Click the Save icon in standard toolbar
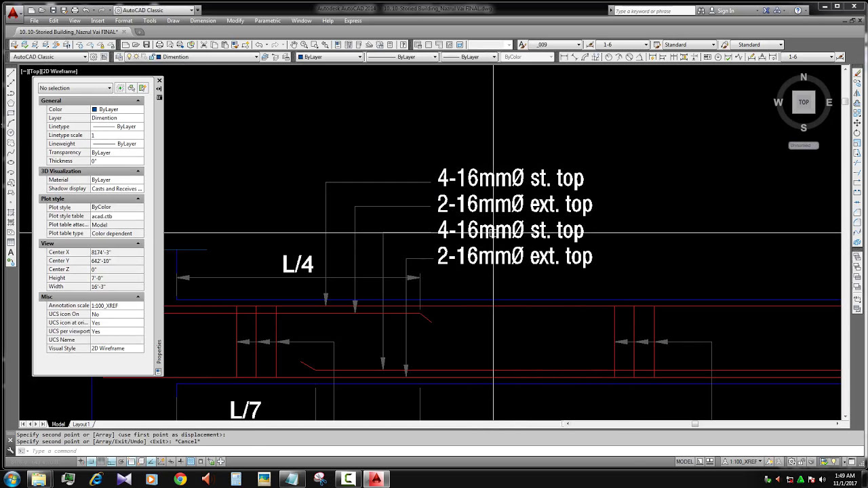868x488 pixels. (x=146, y=45)
